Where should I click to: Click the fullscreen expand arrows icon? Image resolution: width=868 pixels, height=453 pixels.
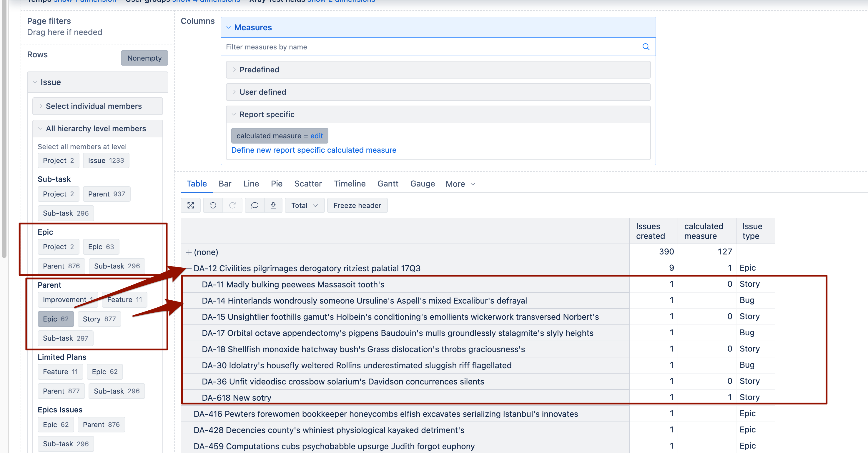coord(191,205)
